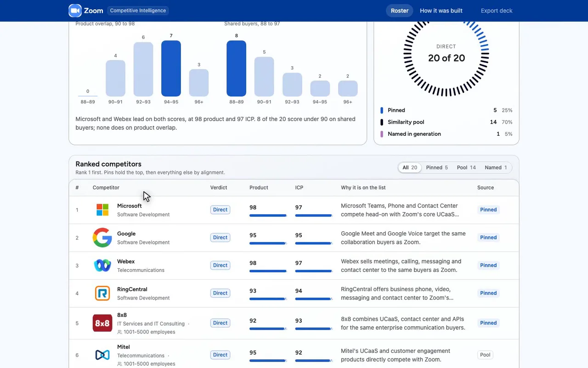Click the Zoom camera logo icon
The height and width of the screenshot is (368, 588).
75,11
